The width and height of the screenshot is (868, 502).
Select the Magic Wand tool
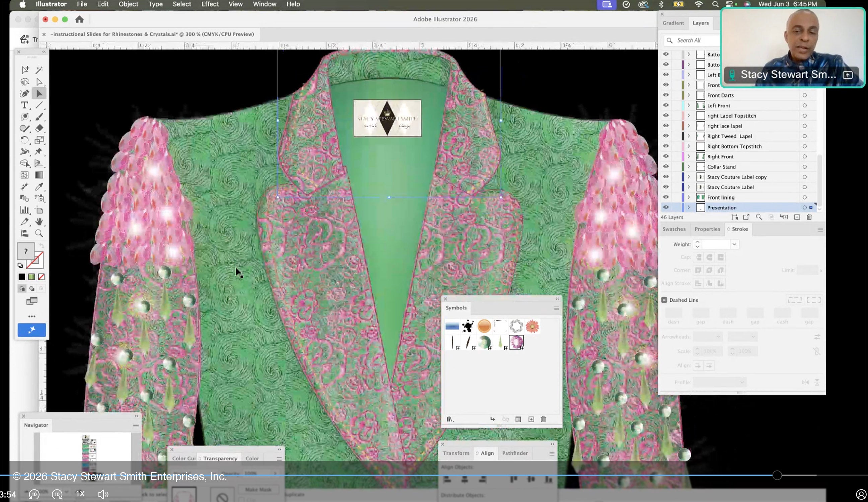[39, 70]
